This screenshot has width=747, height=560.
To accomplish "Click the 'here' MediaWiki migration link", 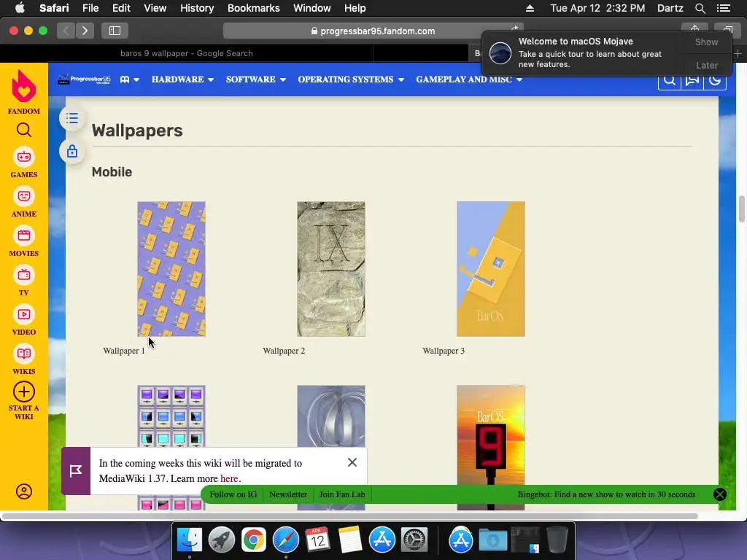I will click(228, 478).
